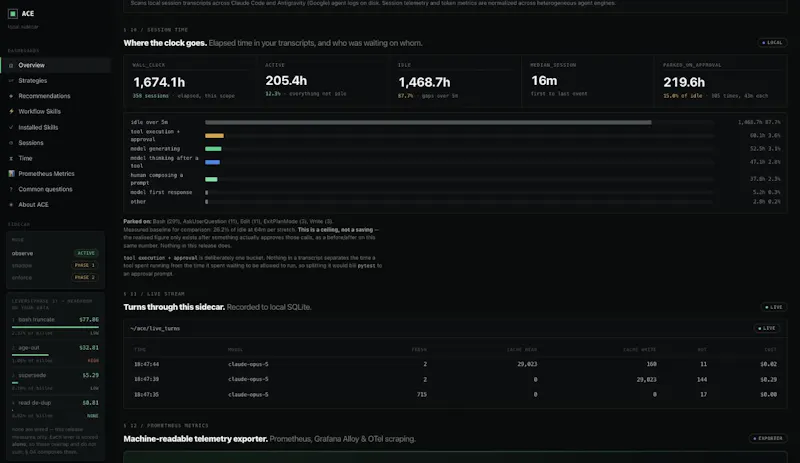Click the LIVE badge beside Turns heading

773,307
